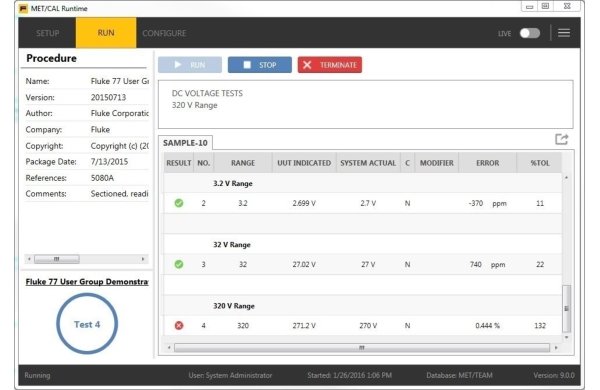Click the Test 4 progress circle
The height and width of the screenshot is (390, 600).
87,324
